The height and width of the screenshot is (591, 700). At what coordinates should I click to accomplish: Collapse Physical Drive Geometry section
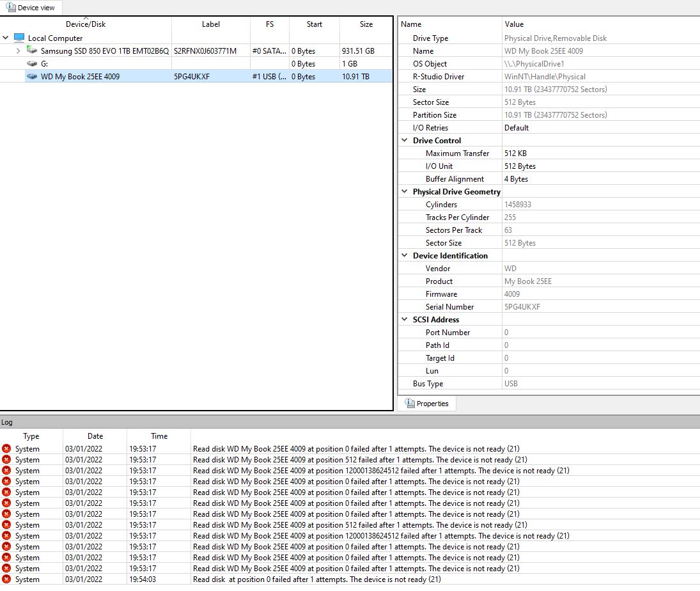tap(405, 191)
